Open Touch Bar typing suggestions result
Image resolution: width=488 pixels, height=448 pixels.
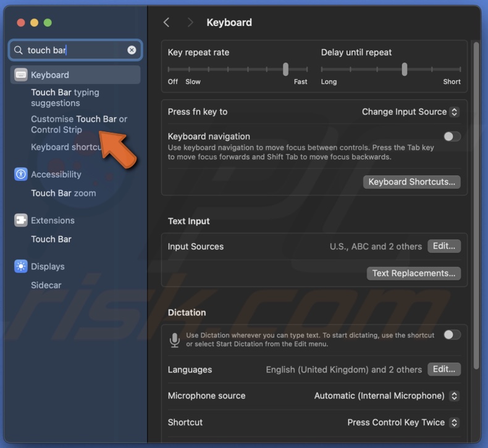point(65,97)
